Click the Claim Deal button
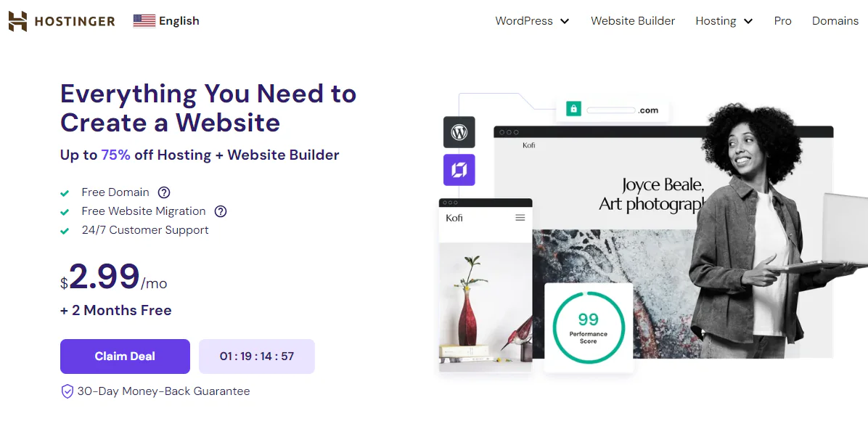Image resolution: width=868 pixels, height=440 pixels. point(125,357)
